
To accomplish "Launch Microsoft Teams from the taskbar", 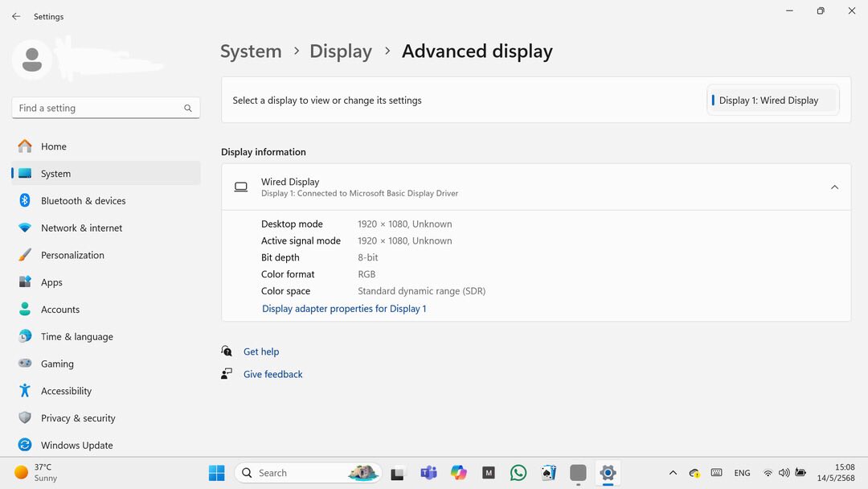I will point(428,473).
